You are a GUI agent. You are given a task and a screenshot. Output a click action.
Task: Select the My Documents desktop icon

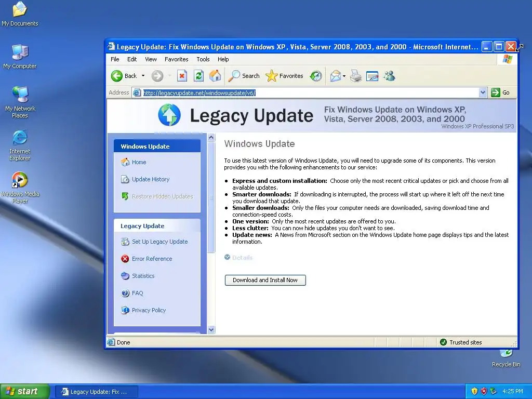coord(20,14)
